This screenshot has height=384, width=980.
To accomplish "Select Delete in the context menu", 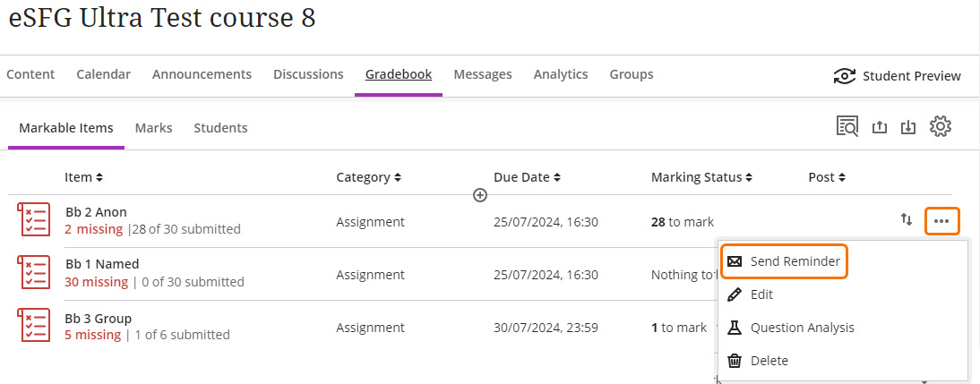I will (x=769, y=361).
